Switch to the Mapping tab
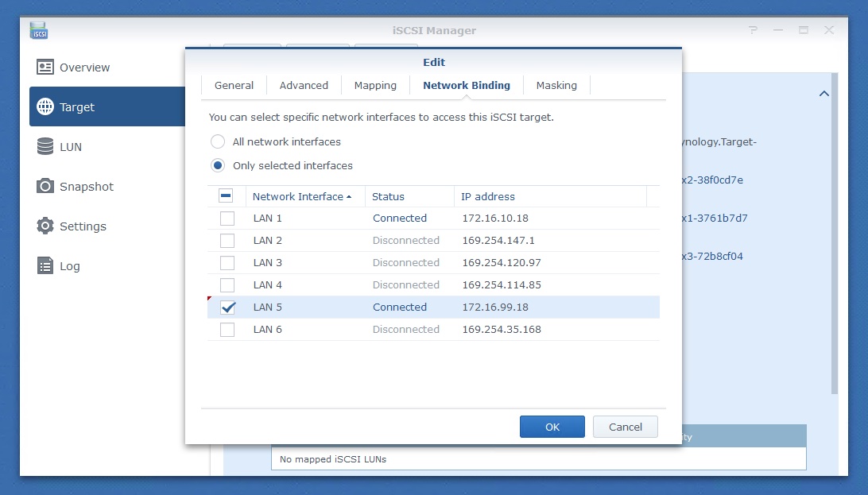 point(374,85)
